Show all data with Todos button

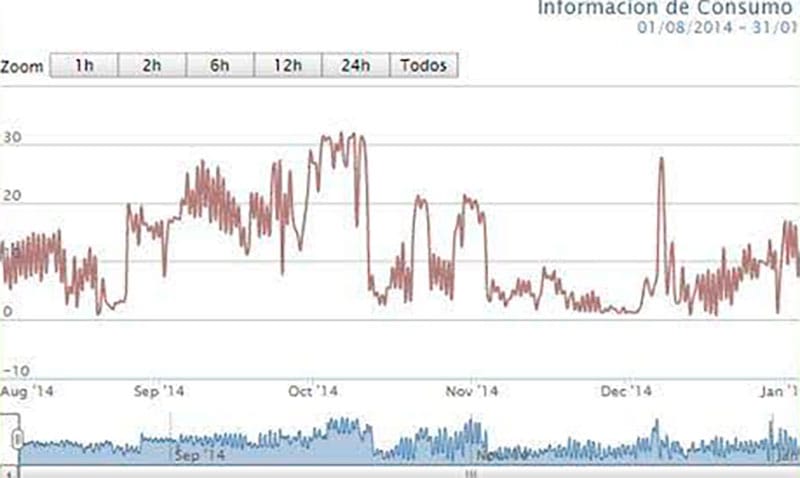[424, 66]
